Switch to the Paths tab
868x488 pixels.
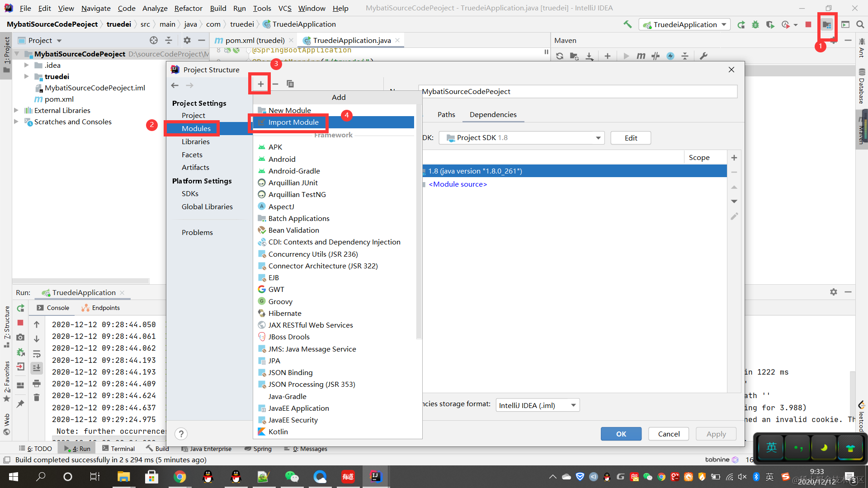tap(446, 115)
